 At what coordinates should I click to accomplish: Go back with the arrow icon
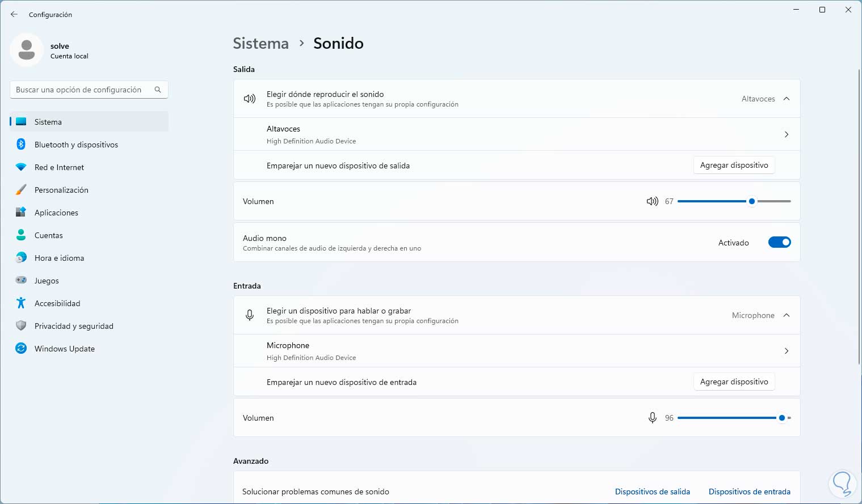[14, 15]
